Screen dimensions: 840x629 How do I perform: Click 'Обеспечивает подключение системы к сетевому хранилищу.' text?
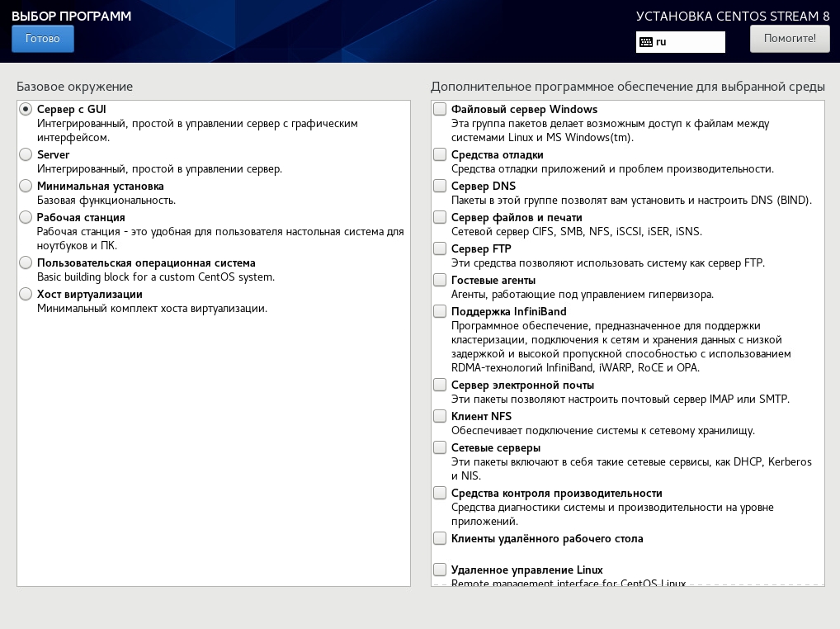(x=602, y=431)
